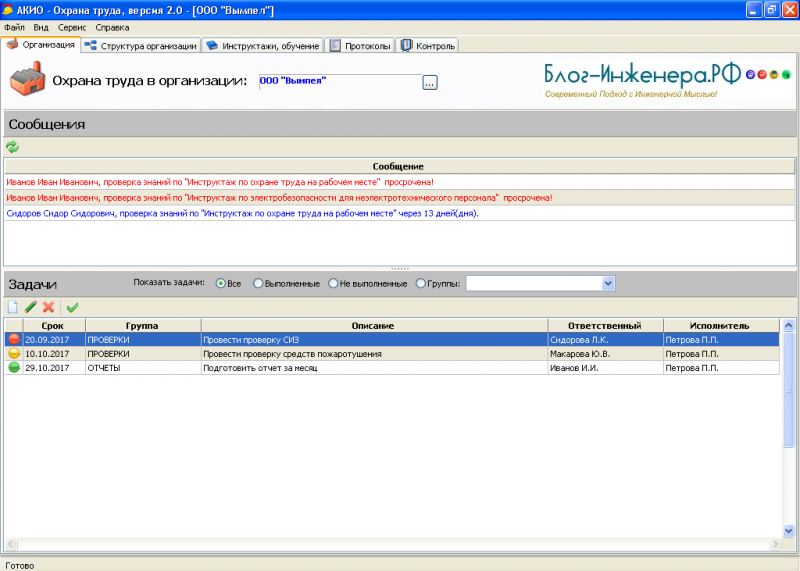
Task: Mark task done with green checkmark icon
Action: point(72,307)
